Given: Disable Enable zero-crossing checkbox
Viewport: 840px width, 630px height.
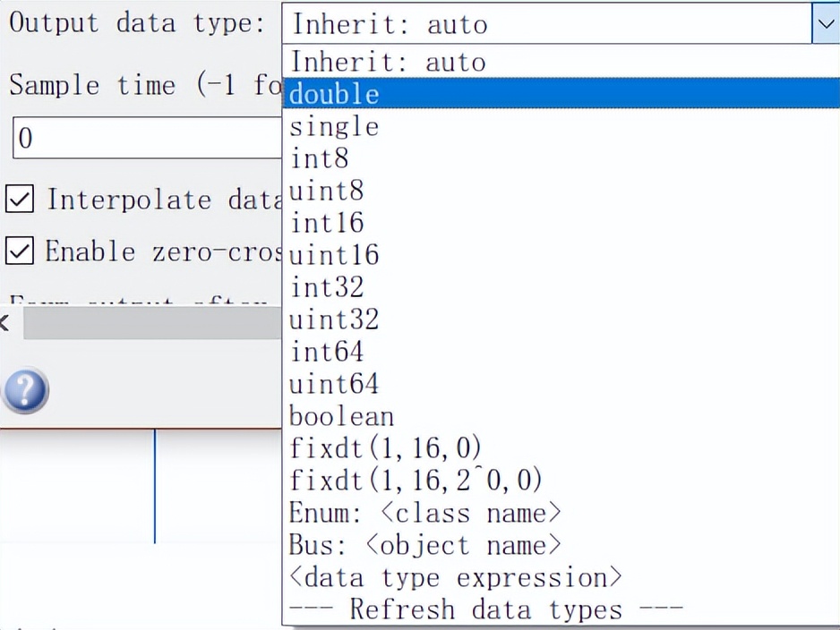Looking at the screenshot, I should (x=20, y=251).
